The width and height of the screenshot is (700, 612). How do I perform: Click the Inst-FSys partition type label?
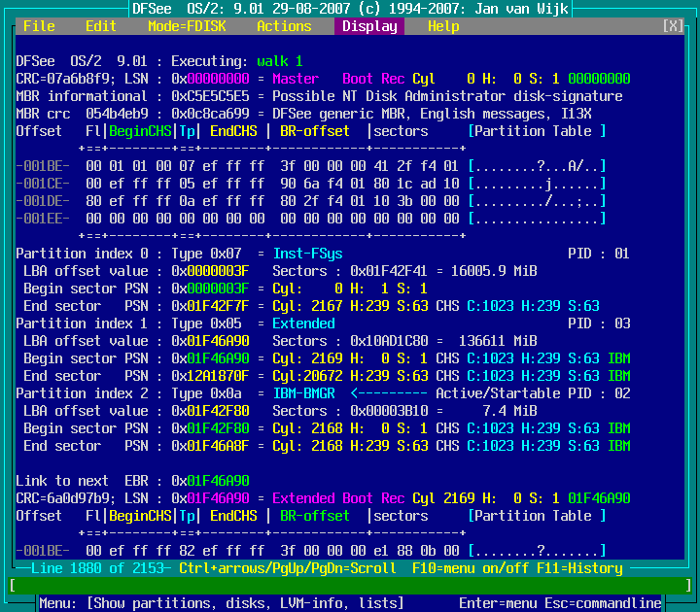tap(307, 254)
